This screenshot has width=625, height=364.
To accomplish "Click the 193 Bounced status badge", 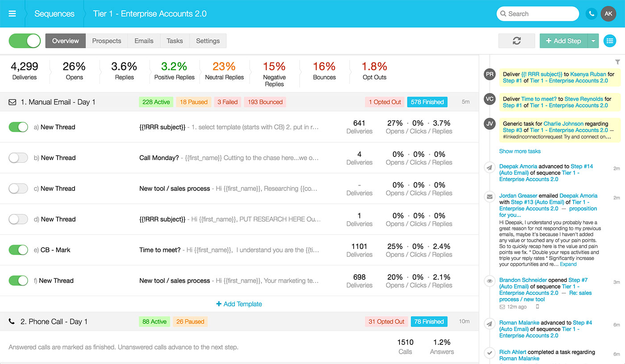I will 265,102.
